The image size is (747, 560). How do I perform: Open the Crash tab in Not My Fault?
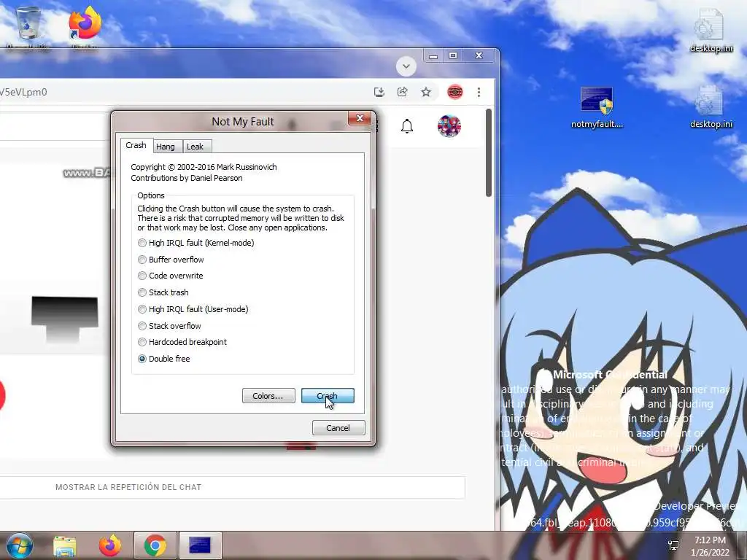[136, 145]
